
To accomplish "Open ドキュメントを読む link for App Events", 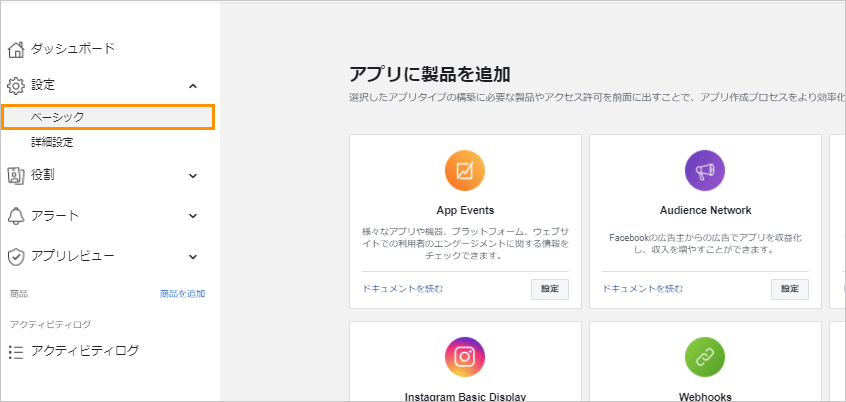I will tap(402, 289).
